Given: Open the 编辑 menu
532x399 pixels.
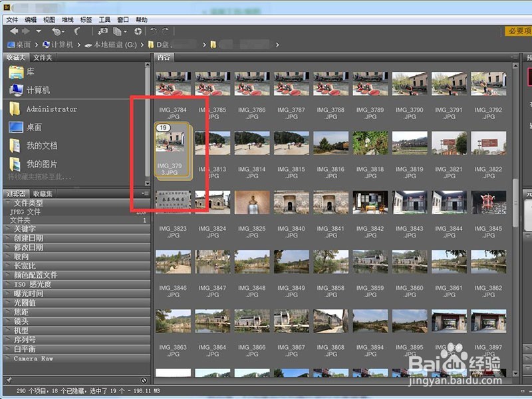Looking at the screenshot, I should coord(31,20).
